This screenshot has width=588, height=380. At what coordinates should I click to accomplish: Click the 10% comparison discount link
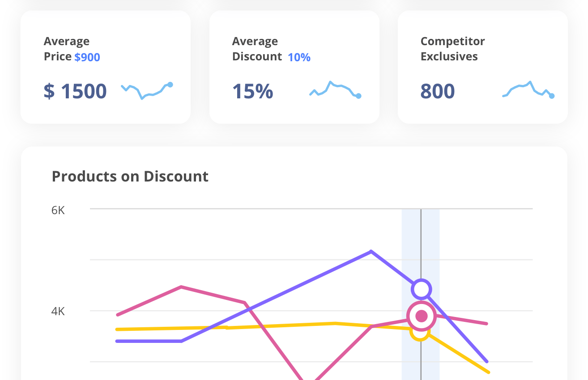(299, 57)
